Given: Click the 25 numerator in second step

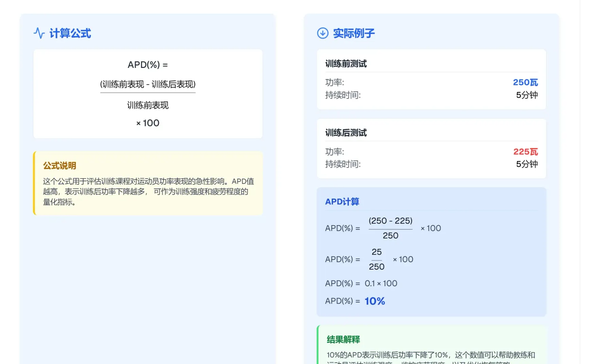Looking at the screenshot, I should point(377,252).
